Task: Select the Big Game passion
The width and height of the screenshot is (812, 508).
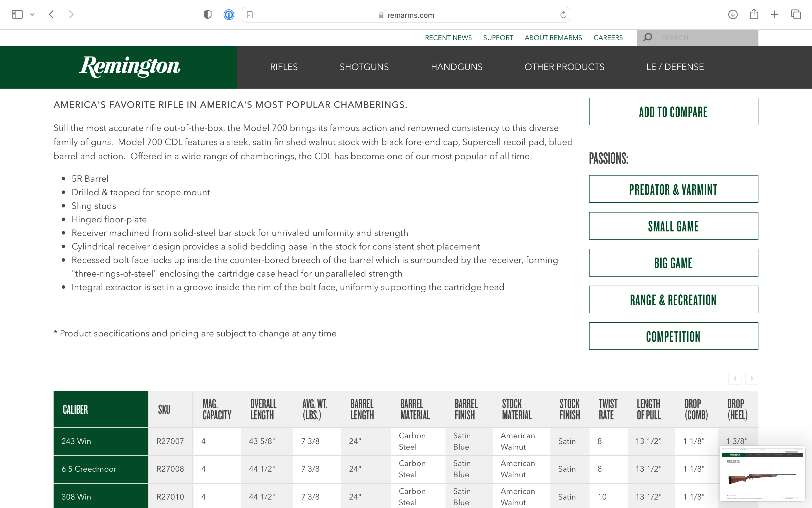Action: [673, 263]
